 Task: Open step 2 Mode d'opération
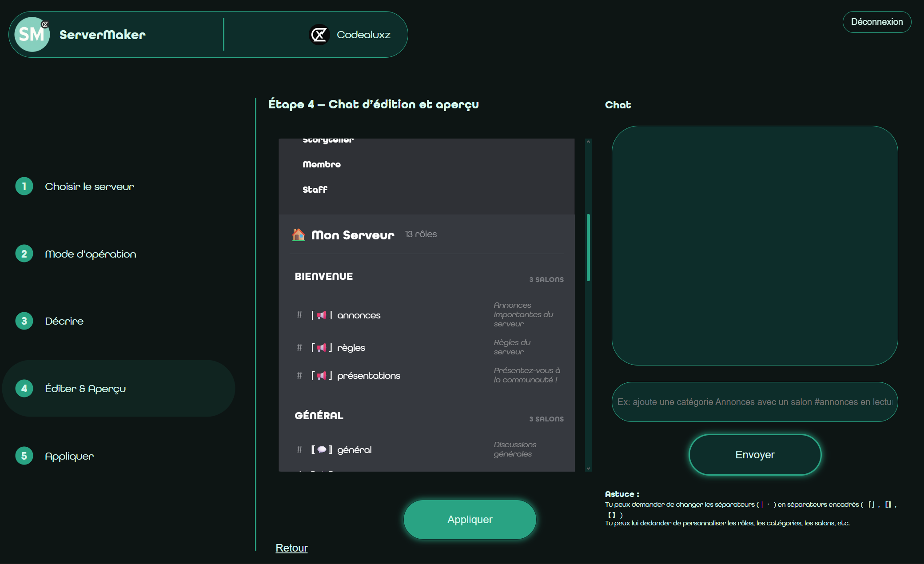90,254
